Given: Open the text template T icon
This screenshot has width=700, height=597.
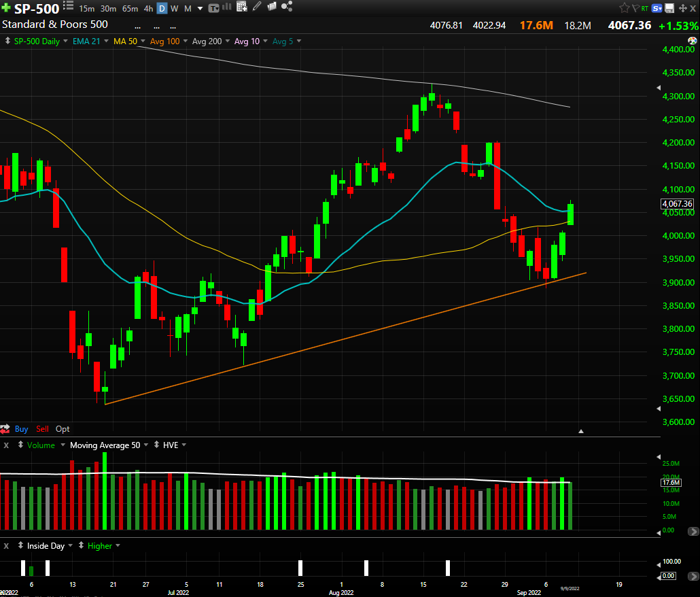Looking at the screenshot, I should coord(214,8).
